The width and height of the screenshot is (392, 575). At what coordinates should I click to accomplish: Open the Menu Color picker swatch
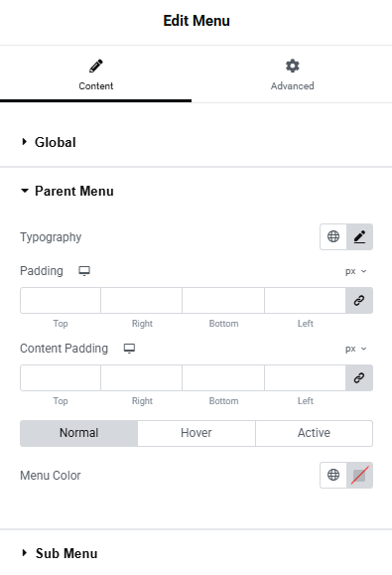(x=360, y=475)
